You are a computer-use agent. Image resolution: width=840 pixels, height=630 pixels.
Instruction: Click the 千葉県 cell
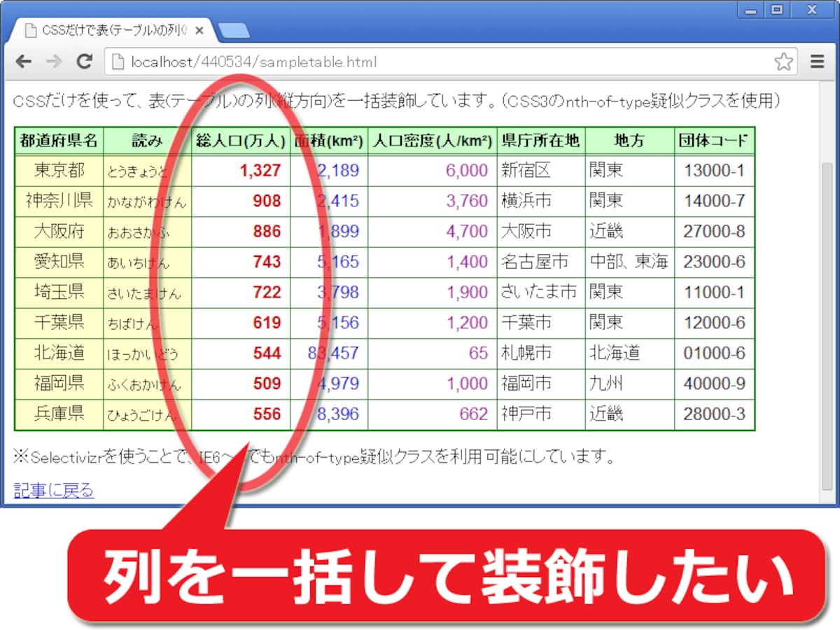point(59,323)
